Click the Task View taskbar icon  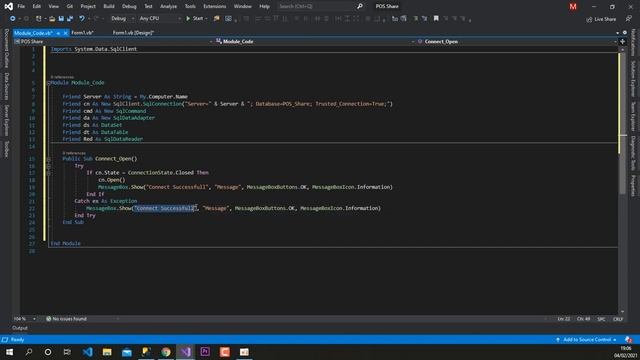pyautogui.click(x=67, y=352)
